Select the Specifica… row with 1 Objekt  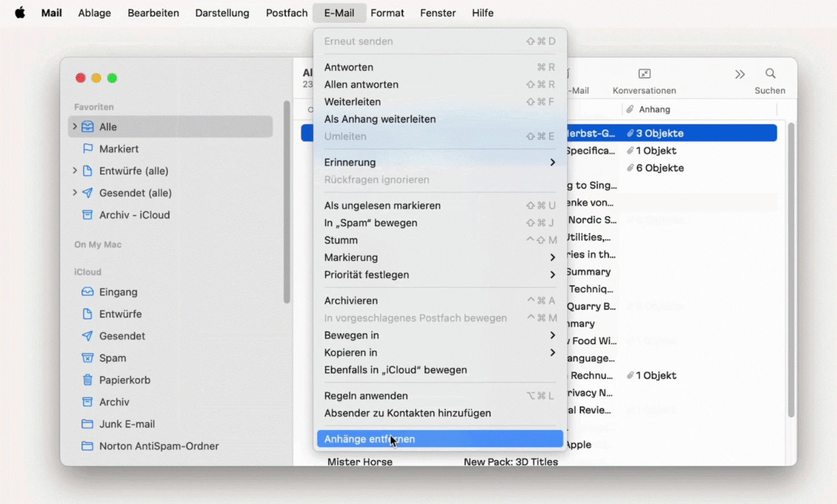[672, 151]
